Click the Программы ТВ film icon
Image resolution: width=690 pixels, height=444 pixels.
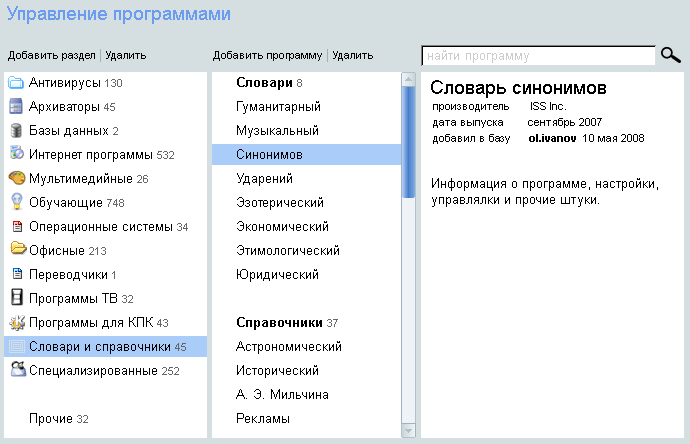click(x=16, y=299)
